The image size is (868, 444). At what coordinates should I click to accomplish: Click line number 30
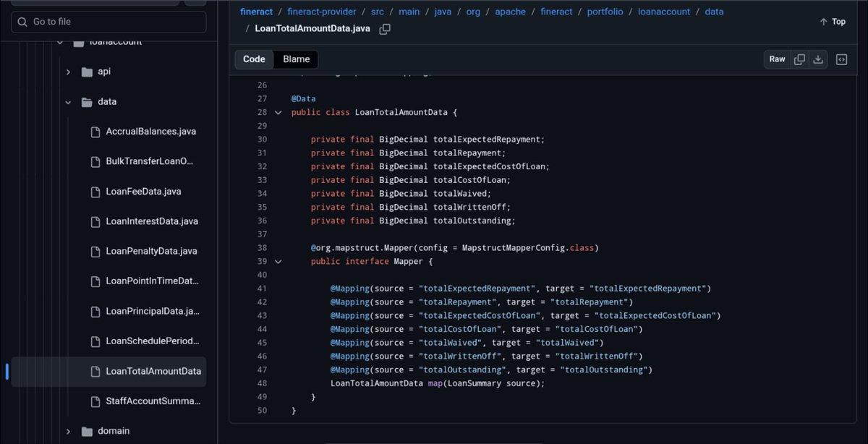262,139
